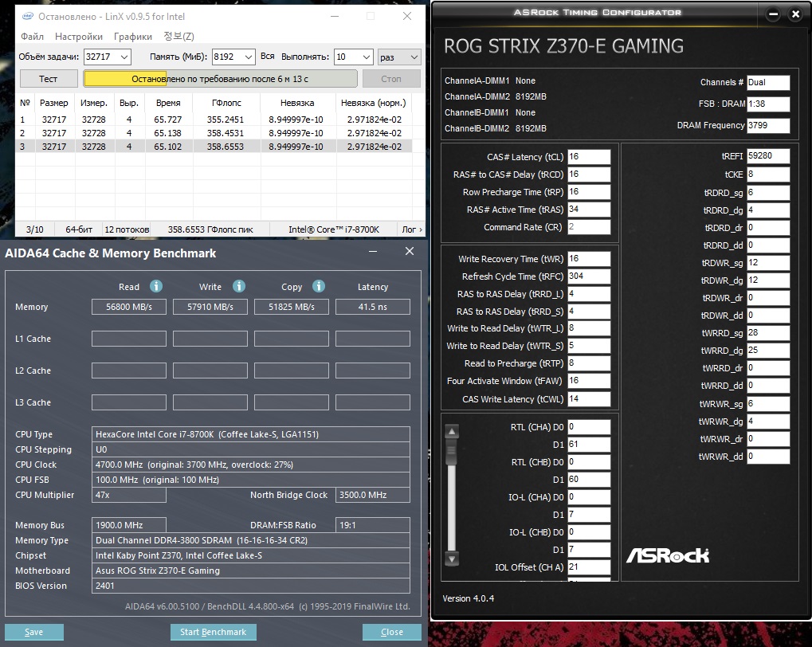Click the CAS# Latency (tCL) field
Screen dimensions: 812x647
pyautogui.click(x=589, y=157)
